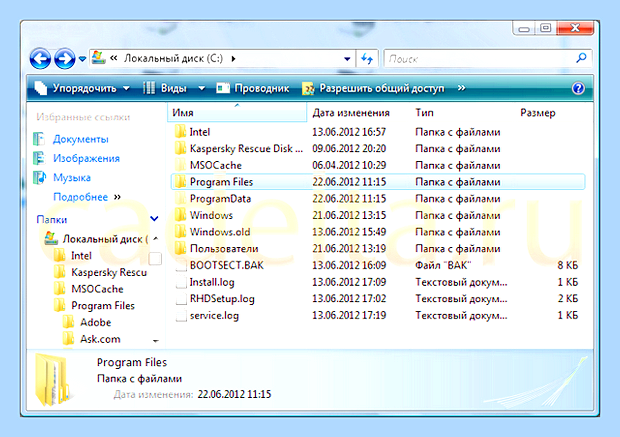This screenshot has height=437, width=620.
Task: Select the Пользователи name text
Action: pyautogui.click(x=224, y=248)
